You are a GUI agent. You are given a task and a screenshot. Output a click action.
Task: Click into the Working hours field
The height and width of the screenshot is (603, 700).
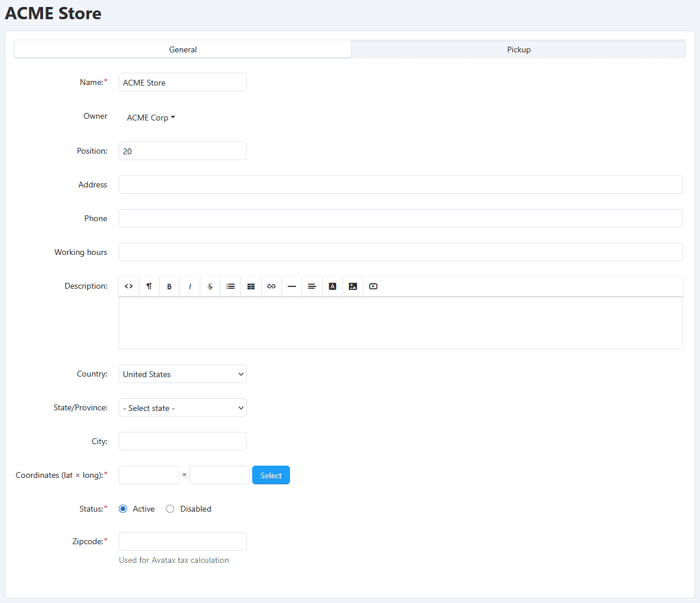401,252
